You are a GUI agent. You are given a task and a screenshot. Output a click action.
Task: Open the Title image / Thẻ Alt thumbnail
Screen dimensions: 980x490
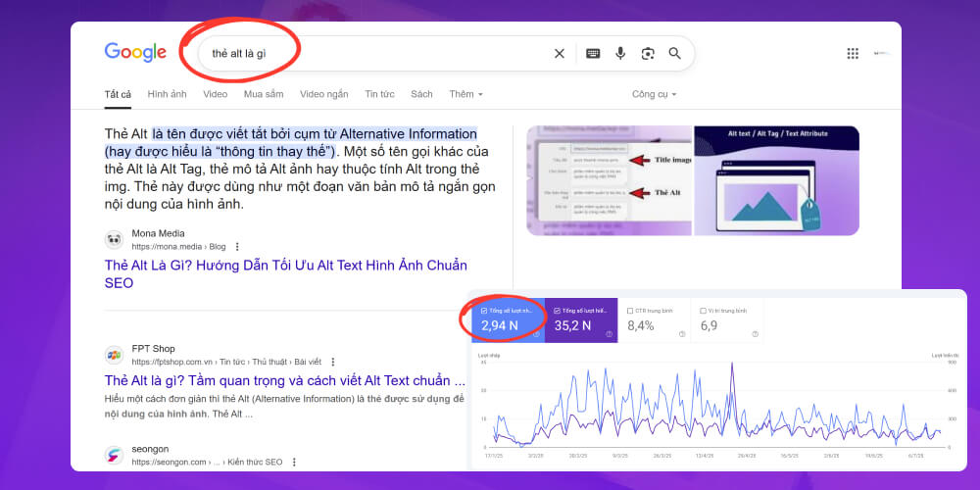tap(610, 180)
